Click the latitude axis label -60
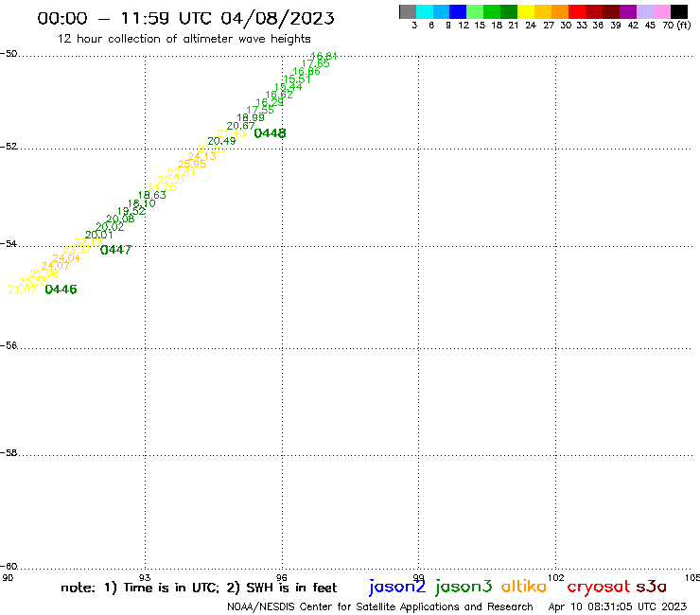 coord(9,567)
